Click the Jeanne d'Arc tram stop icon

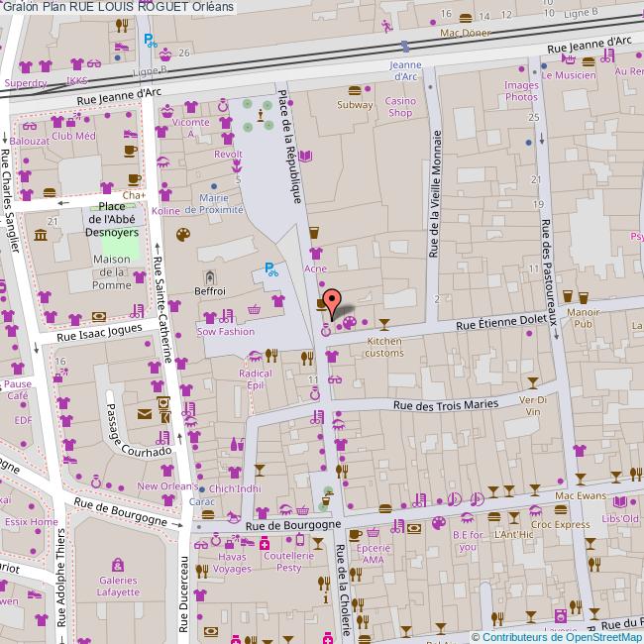(x=404, y=46)
